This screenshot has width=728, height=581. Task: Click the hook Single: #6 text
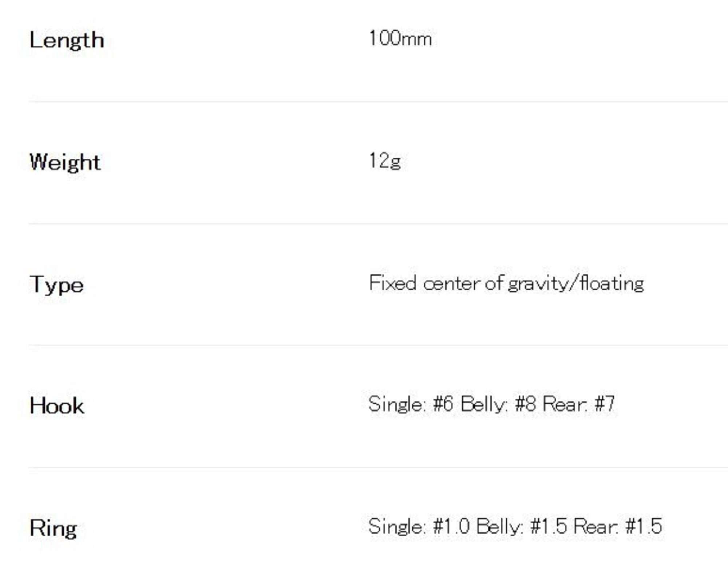coord(411,404)
